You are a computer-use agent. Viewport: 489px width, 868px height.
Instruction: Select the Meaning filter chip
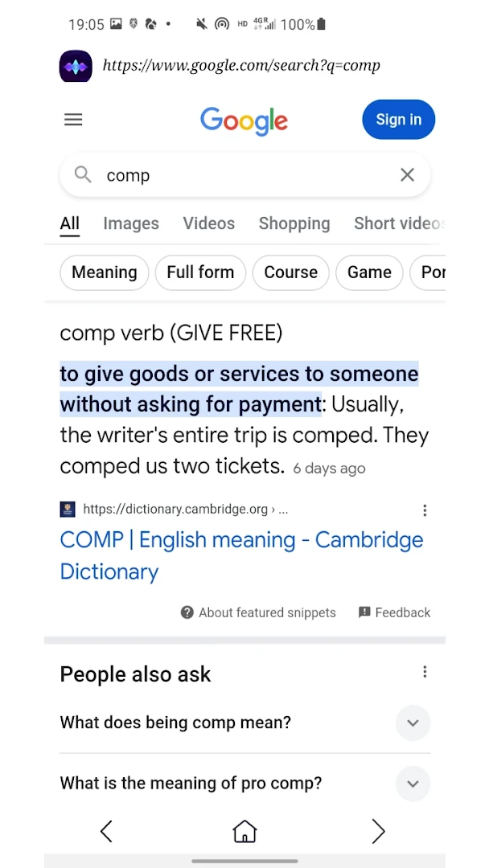[105, 272]
